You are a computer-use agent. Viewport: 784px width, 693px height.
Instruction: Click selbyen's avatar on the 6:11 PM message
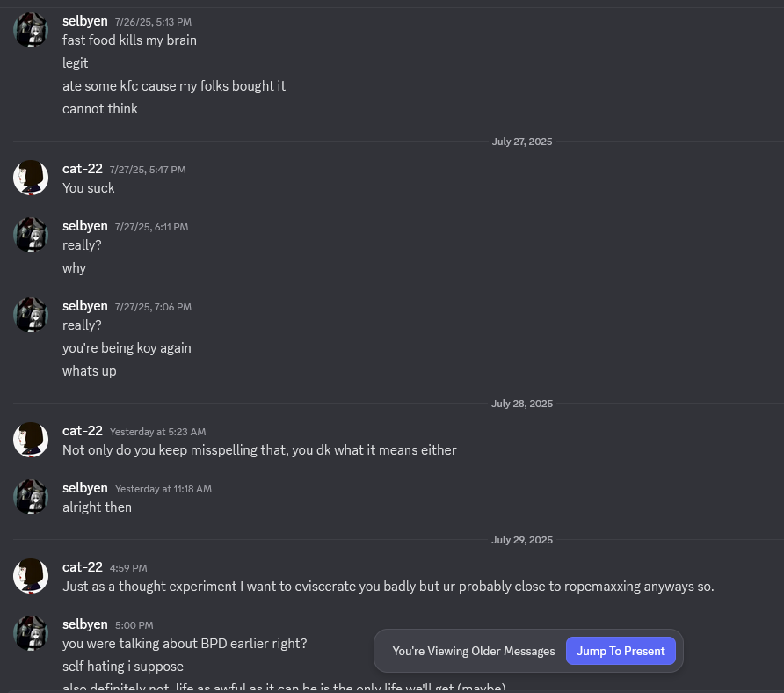(31, 235)
